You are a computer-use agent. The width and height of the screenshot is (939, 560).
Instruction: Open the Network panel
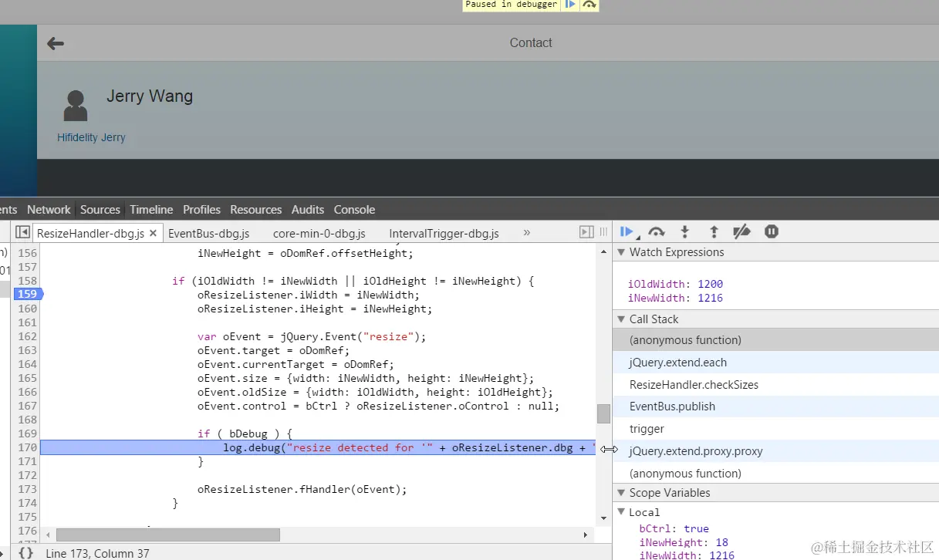pos(49,210)
